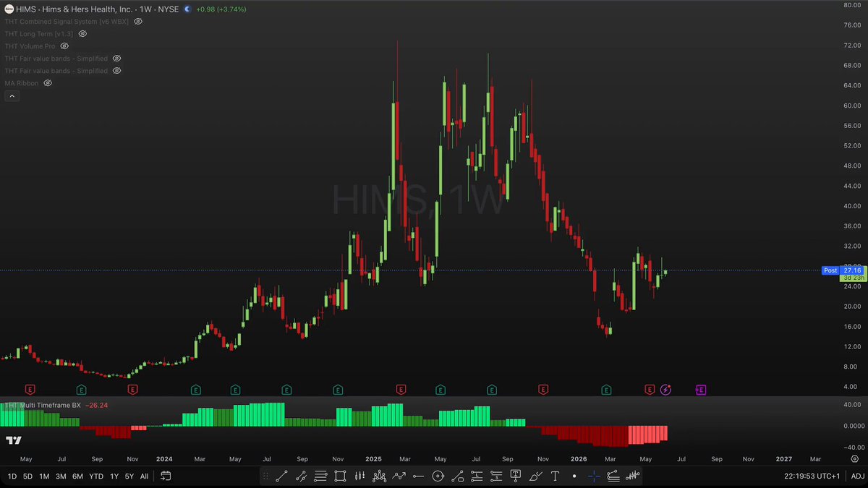Viewport: 868px width, 488px height.
Task: Select the 5Y range tab
Action: click(129, 476)
